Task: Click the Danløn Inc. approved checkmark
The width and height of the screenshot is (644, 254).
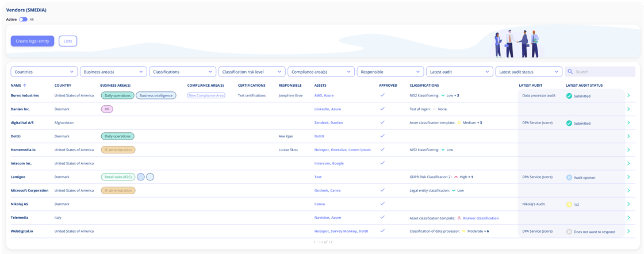Action: [x=382, y=109]
